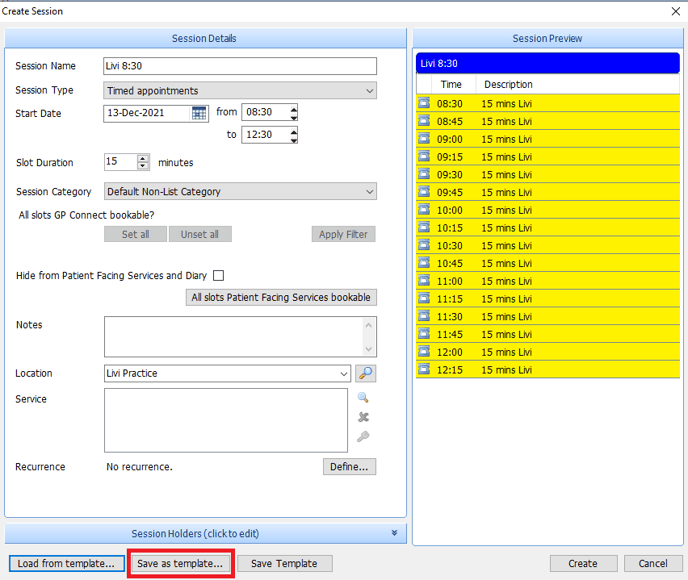Tick Hide from Patient Facing Services checkbox
Screen dimensions: 688x580
pyautogui.click(x=218, y=276)
